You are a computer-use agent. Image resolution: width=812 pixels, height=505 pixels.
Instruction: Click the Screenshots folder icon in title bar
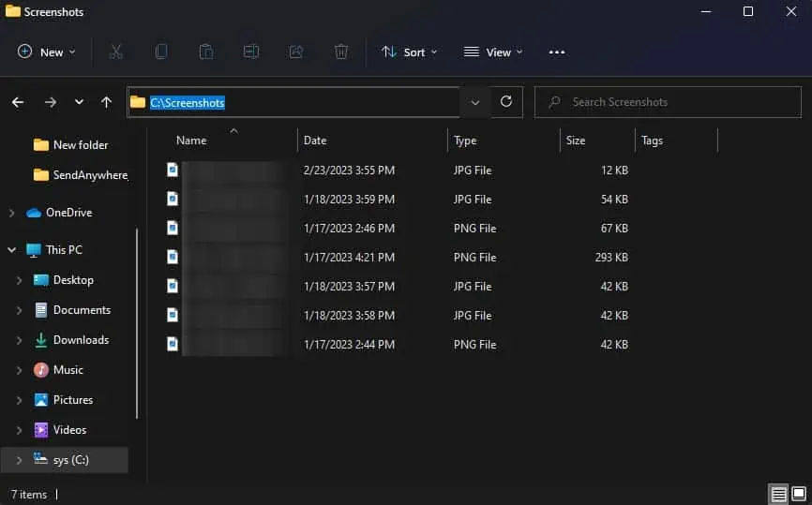[x=13, y=11]
